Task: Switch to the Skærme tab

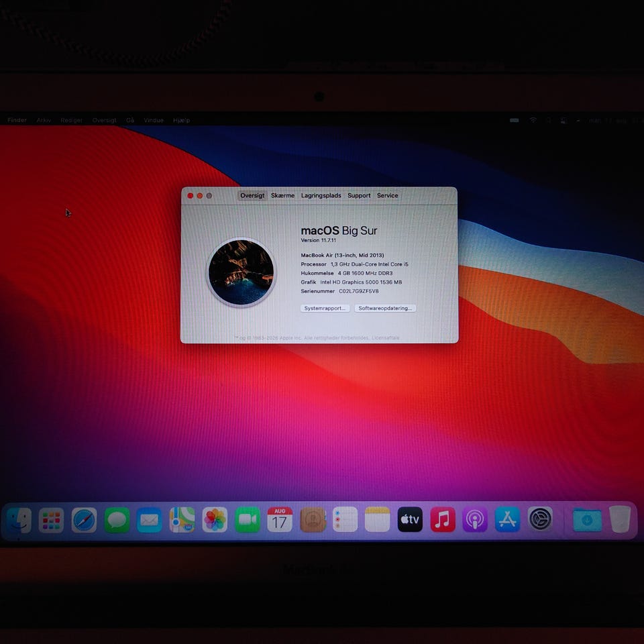Action: coord(282,195)
